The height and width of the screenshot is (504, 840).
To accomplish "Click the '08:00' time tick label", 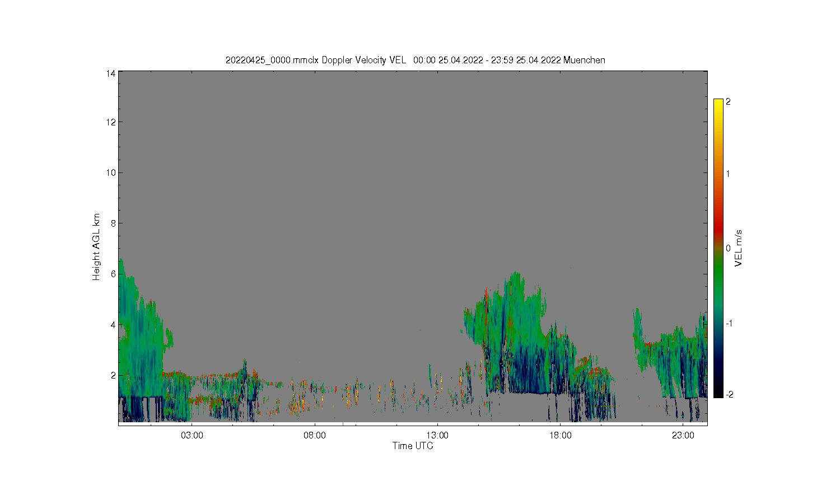I will [x=315, y=436].
